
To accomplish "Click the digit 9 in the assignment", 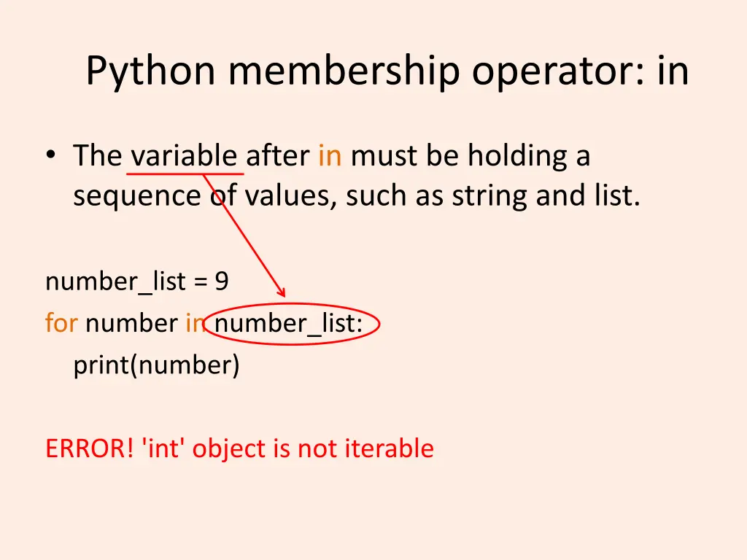I will [x=222, y=281].
